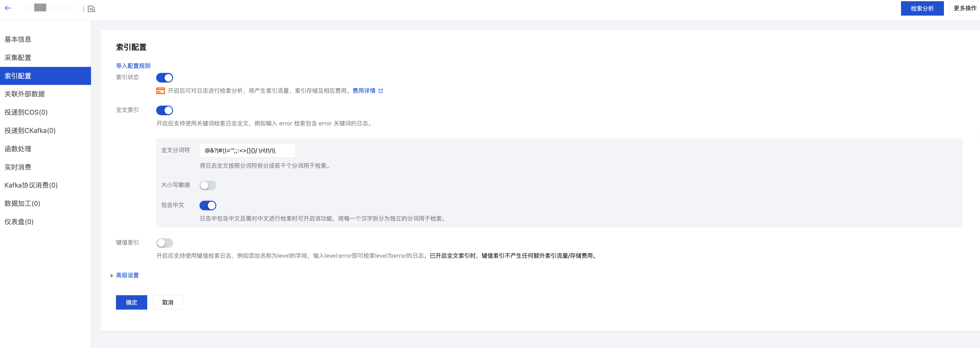Image resolution: width=980 pixels, height=348 pixels.
Task: Click the 检索分析 button
Action: (922, 8)
